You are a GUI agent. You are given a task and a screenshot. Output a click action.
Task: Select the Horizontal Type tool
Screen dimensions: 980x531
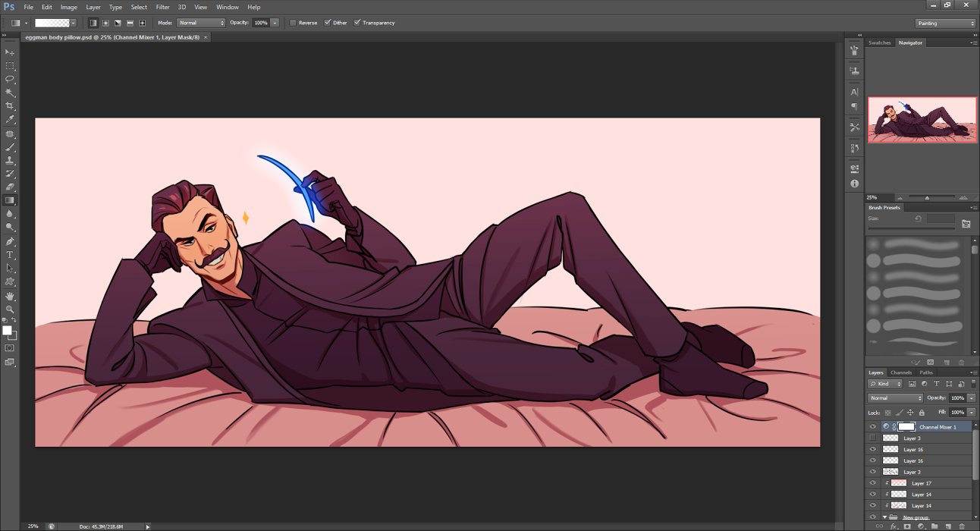[x=10, y=255]
